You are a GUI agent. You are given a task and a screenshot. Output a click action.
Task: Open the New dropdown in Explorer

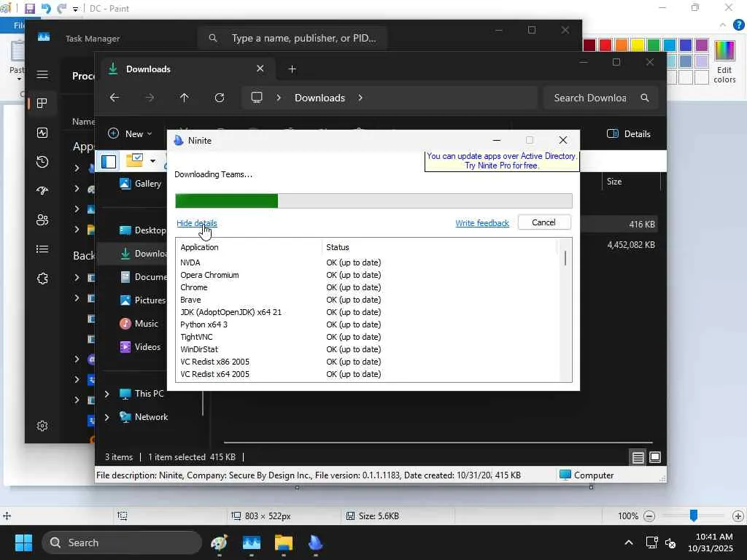click(130, 134)
